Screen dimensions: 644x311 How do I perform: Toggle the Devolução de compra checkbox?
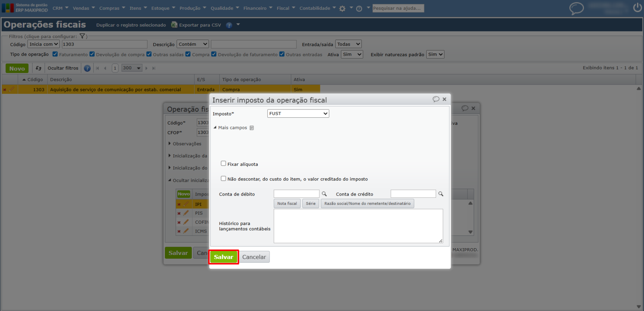pyautogui.click(x=92, y=54)
